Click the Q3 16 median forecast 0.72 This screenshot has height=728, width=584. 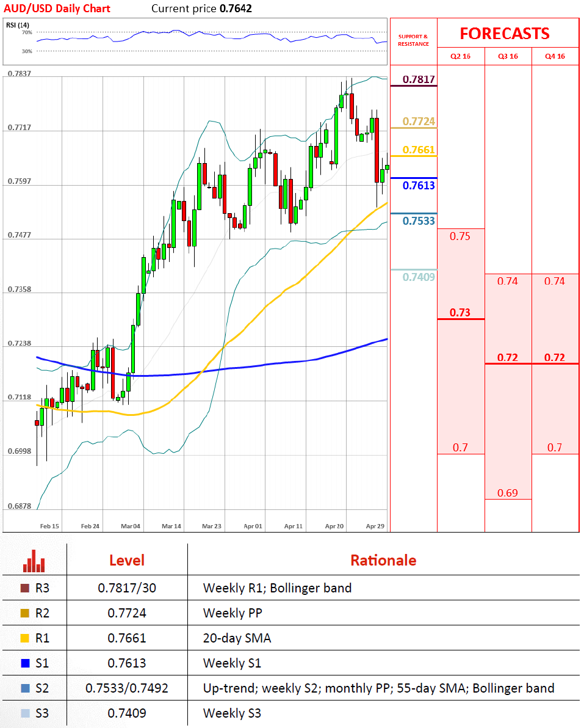pyautogui.click(x=508, y=357)
